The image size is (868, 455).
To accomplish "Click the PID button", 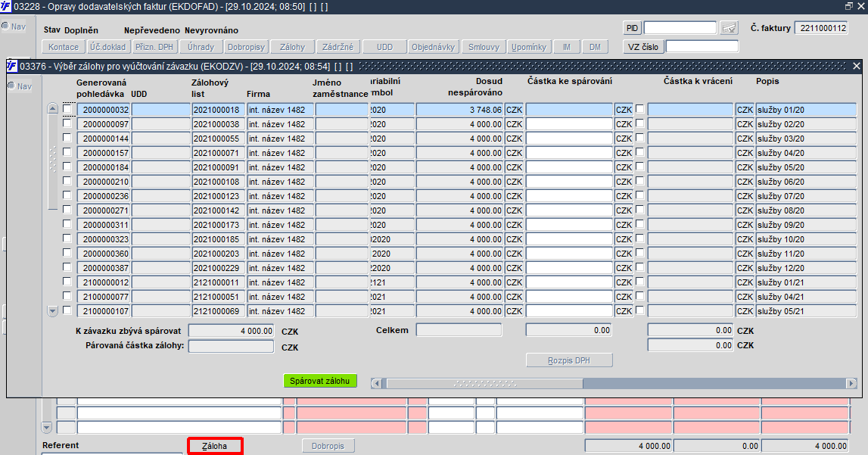I will tap(632, 28).
